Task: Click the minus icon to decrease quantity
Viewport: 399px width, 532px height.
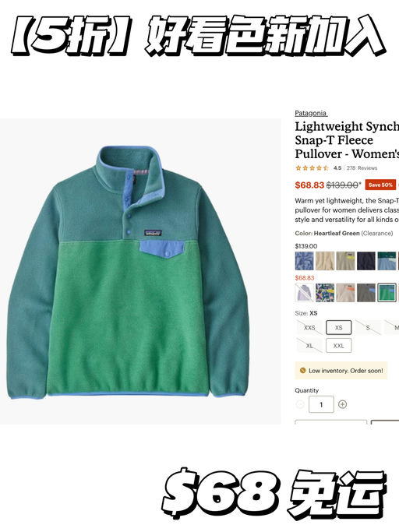Action: click(x=300, y=404)
